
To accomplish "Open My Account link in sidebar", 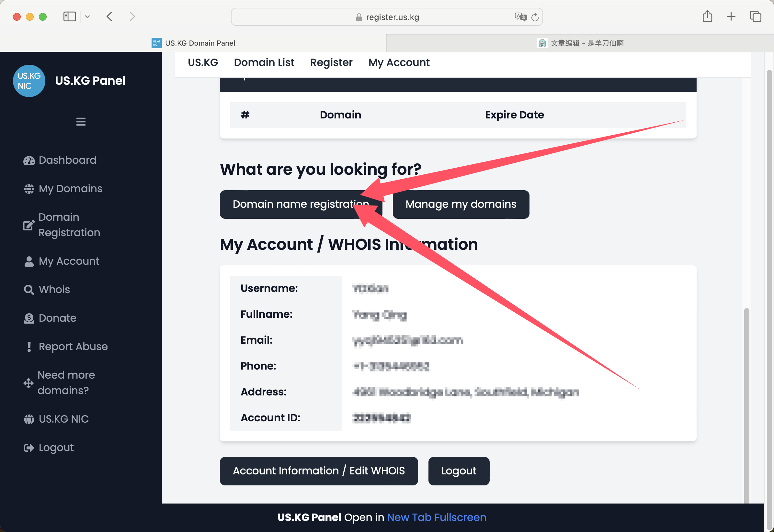I will (69, 261).
